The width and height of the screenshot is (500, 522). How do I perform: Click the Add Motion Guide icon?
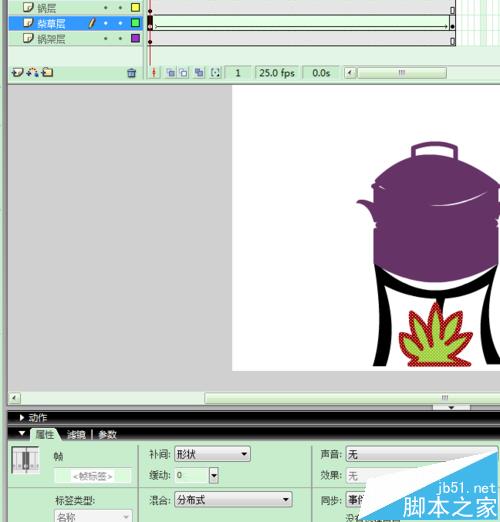coord(33,72)
